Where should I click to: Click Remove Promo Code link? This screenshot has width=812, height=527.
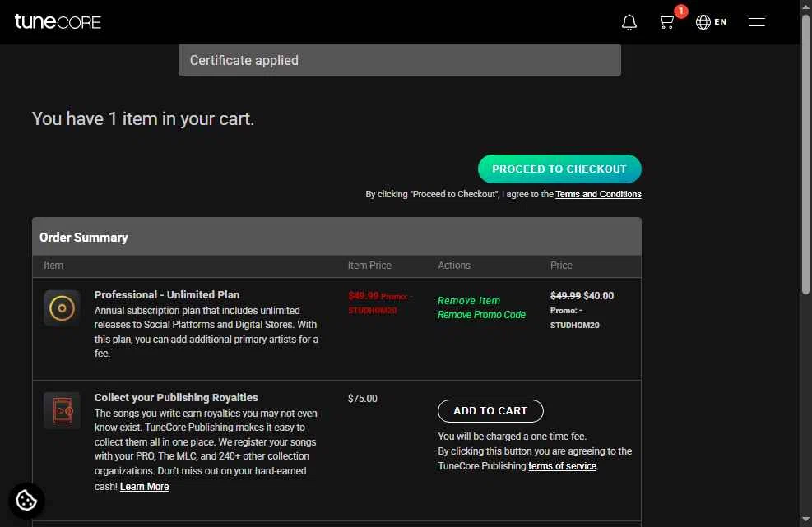481,315
